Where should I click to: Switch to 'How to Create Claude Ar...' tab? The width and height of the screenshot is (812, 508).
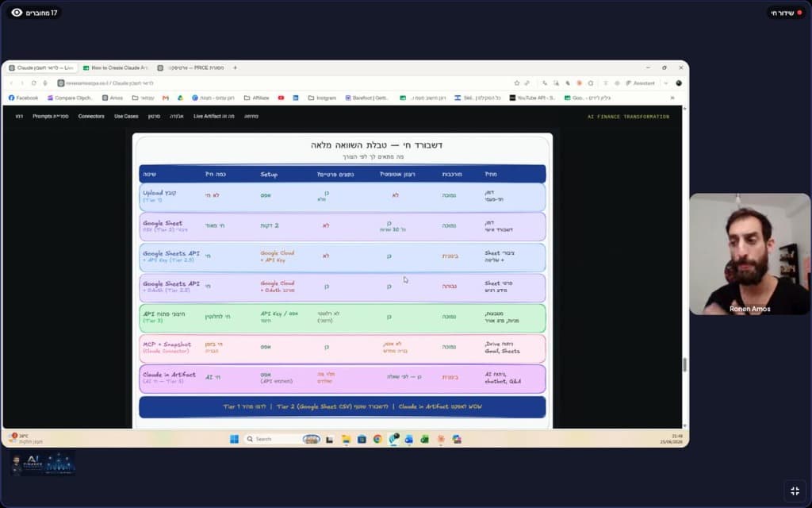click(x=116, y=67)
